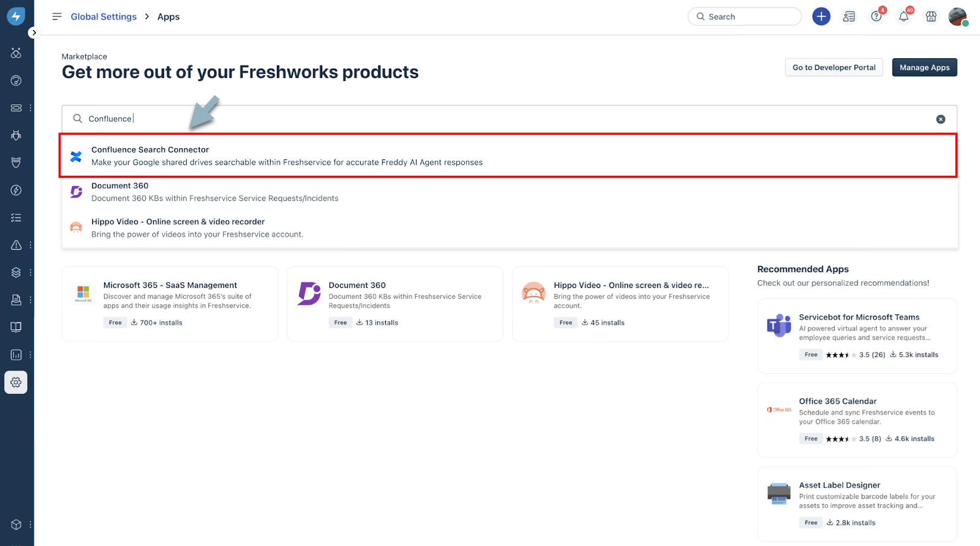Expand the document stamp sidebar submenu dots
Screen dimensions: 980x546
(30, 300)
